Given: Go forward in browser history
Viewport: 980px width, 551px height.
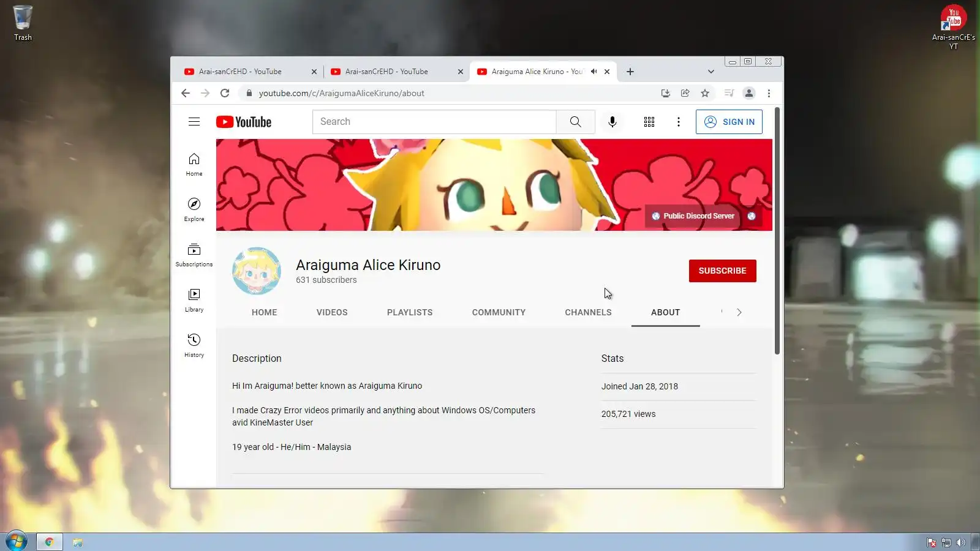Looking at the screenshot, I should pos(205,93).
